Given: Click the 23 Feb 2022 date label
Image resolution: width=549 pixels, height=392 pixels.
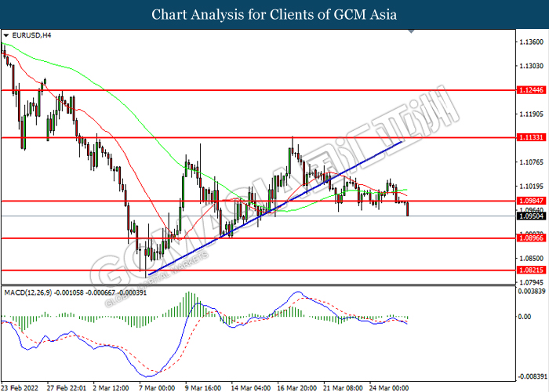Looking at the screenshot, I should tap(20, 388).
